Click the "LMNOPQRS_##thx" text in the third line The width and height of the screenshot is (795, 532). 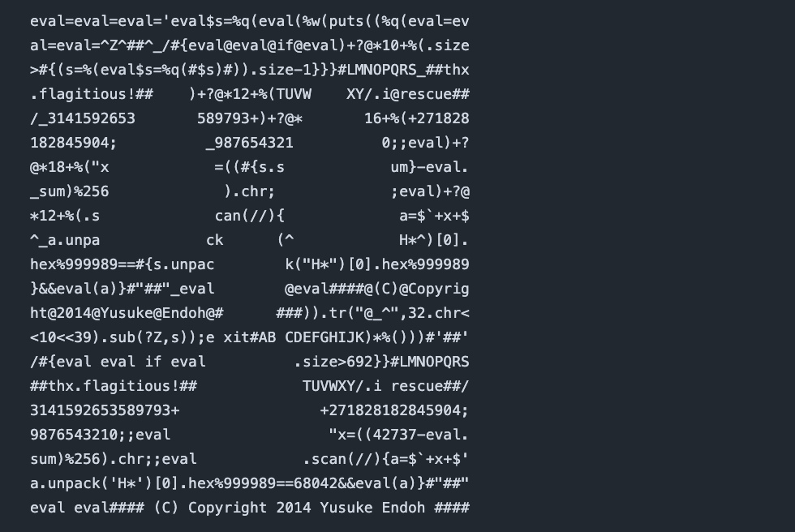(408, 70)
